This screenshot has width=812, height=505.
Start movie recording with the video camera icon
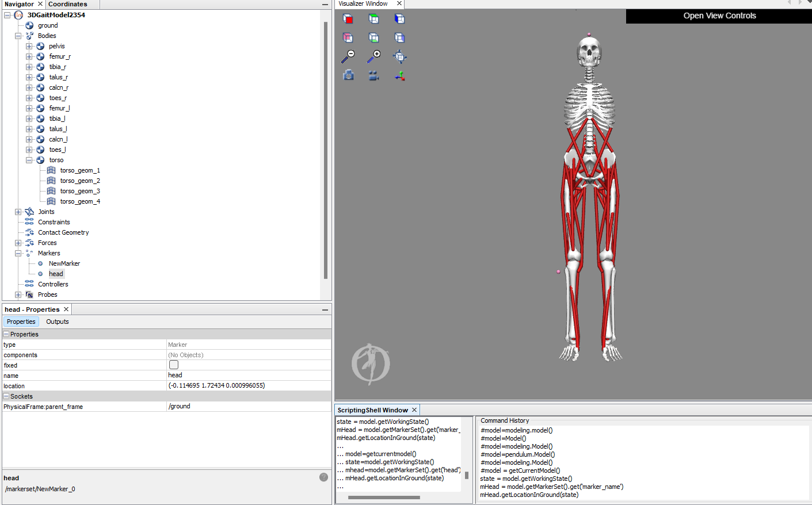373,75
